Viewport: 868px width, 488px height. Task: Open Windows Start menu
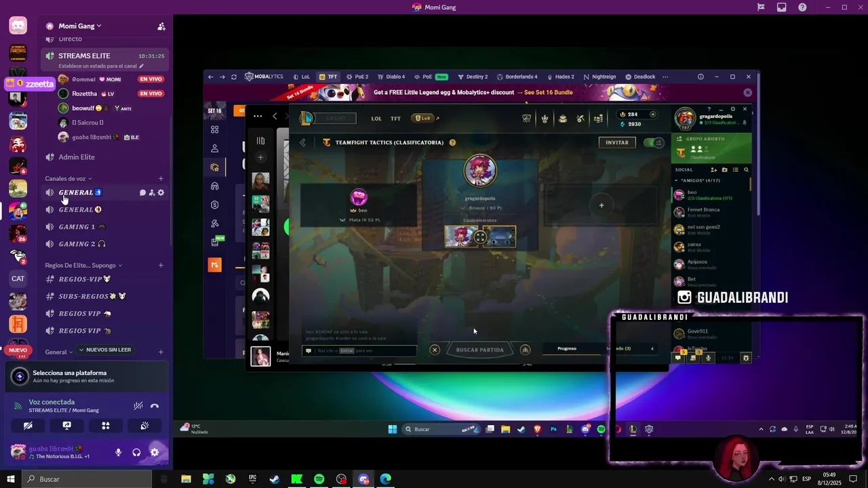click(x=11, y=479)
